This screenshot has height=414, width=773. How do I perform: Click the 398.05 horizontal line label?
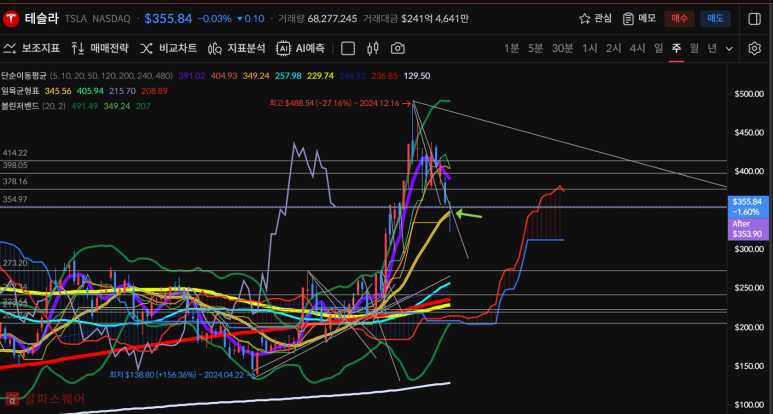click(15, 165)
